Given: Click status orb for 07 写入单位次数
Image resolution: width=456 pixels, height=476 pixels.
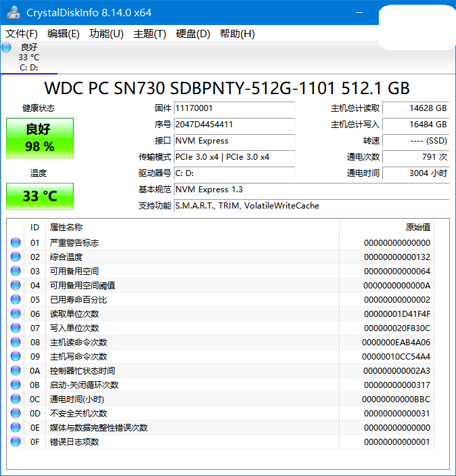Looking at the screenshot, I should (16, 328).
